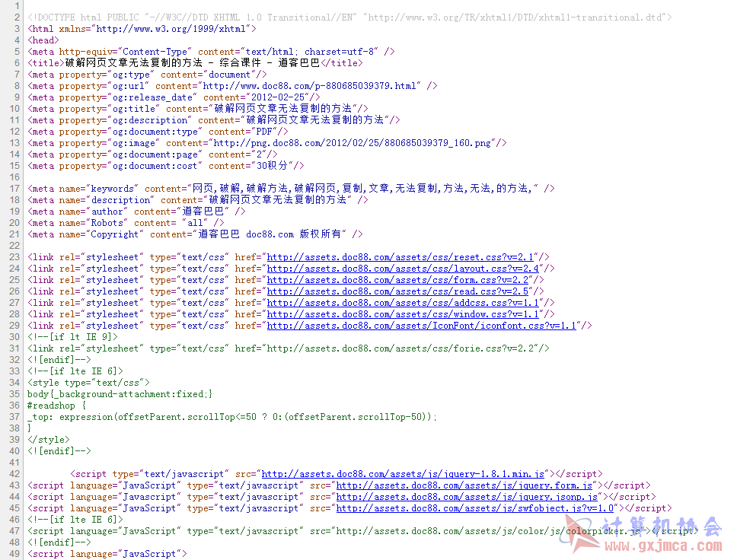
Task: Open the swfobject.js?v=1.0 script link
Action: click(x=474, y=508)
